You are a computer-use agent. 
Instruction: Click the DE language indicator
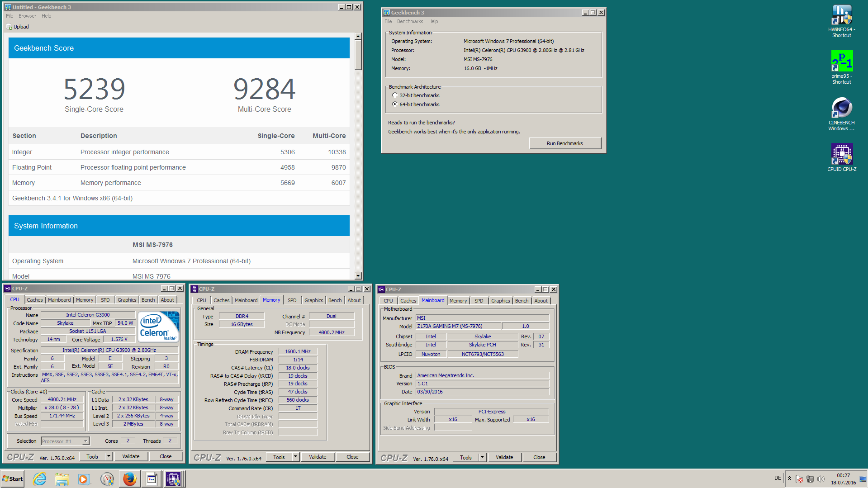tap(778, 478)
